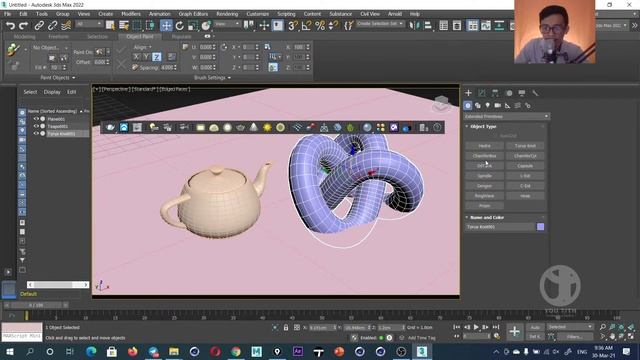Open the Display panel icon

coord(522,93)
